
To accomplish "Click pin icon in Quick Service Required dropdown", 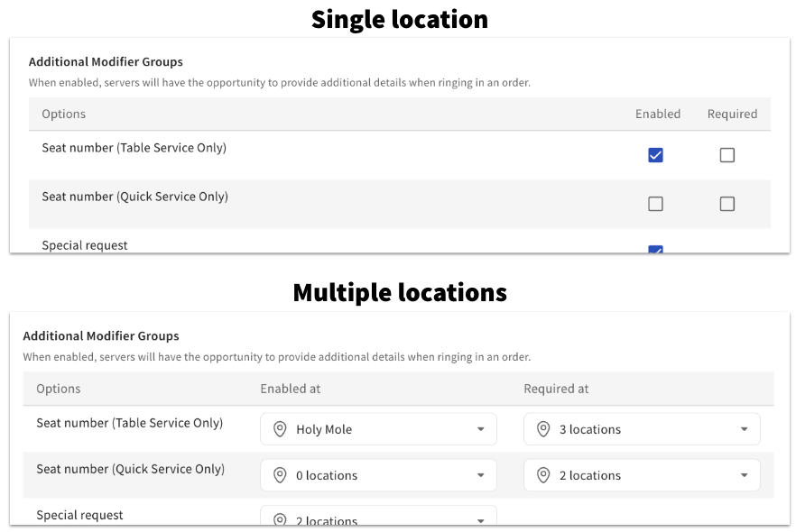I will point(543,475).
